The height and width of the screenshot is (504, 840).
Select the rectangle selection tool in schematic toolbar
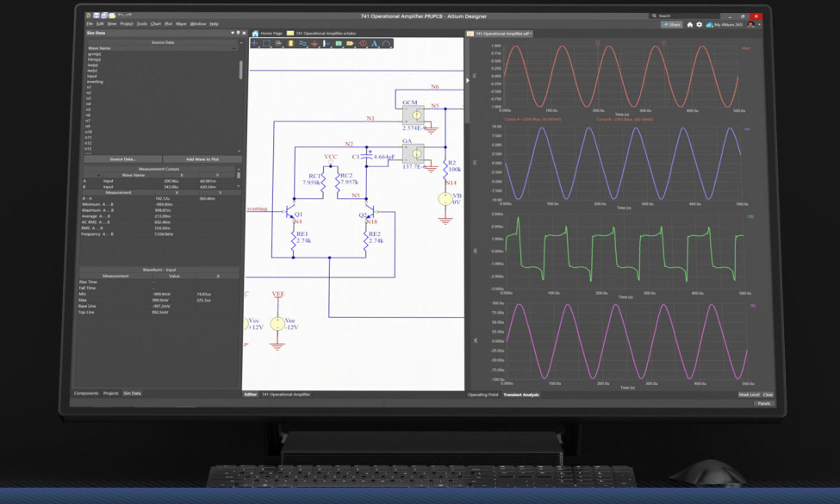tap(266, 43)
